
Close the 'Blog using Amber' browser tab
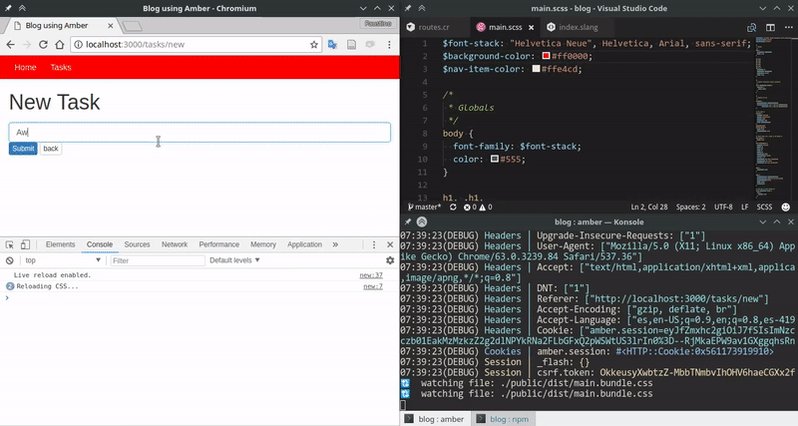[110, 25]
